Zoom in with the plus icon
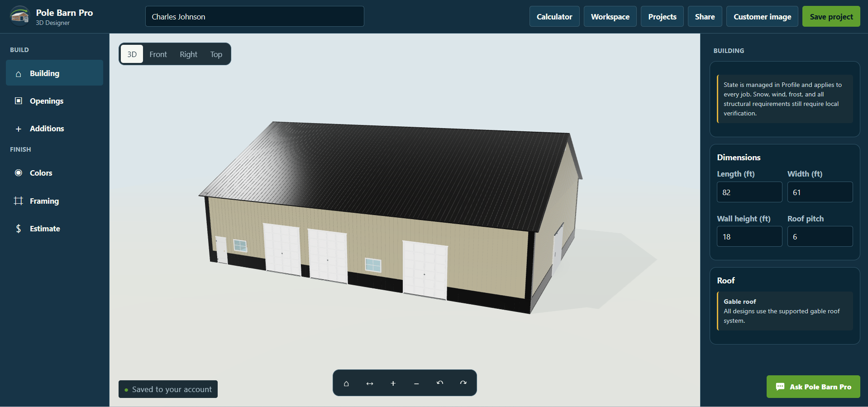Screen dimensions: 868x407 point(393,383)
